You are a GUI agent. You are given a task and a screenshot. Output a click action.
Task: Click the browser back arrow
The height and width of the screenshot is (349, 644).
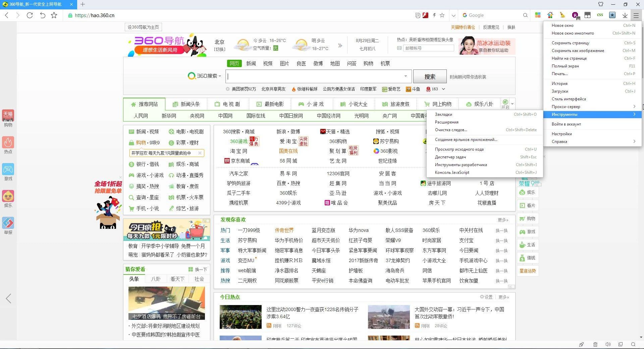(x=7, y=15)
